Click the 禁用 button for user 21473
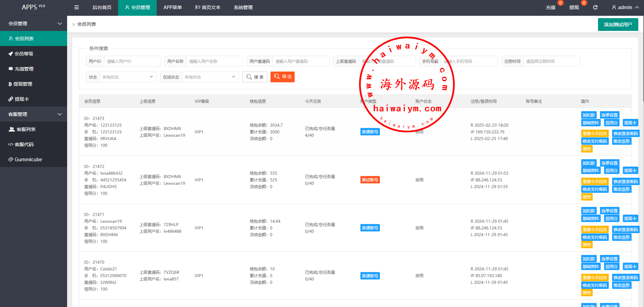Viewport: 644px width, 307px height. point(587,149)
